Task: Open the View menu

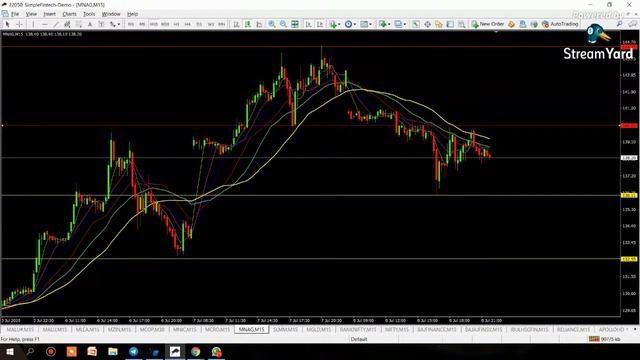Action: tap(31, 14)
